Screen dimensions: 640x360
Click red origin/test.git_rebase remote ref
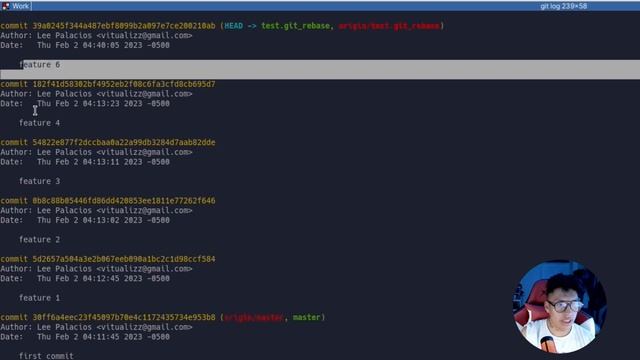[x=389, y=26]
